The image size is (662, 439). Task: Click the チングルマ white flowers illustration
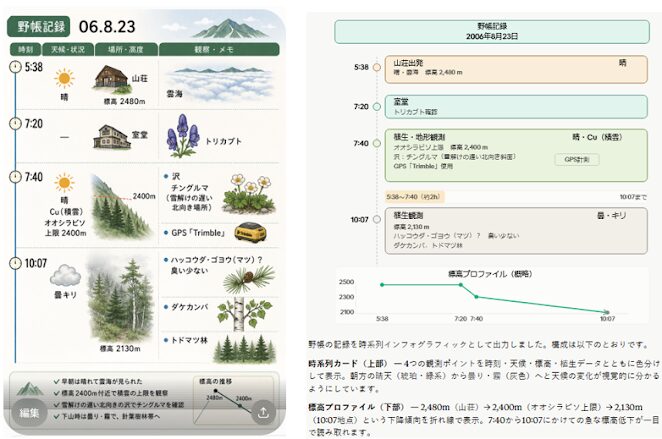(249, 193)
